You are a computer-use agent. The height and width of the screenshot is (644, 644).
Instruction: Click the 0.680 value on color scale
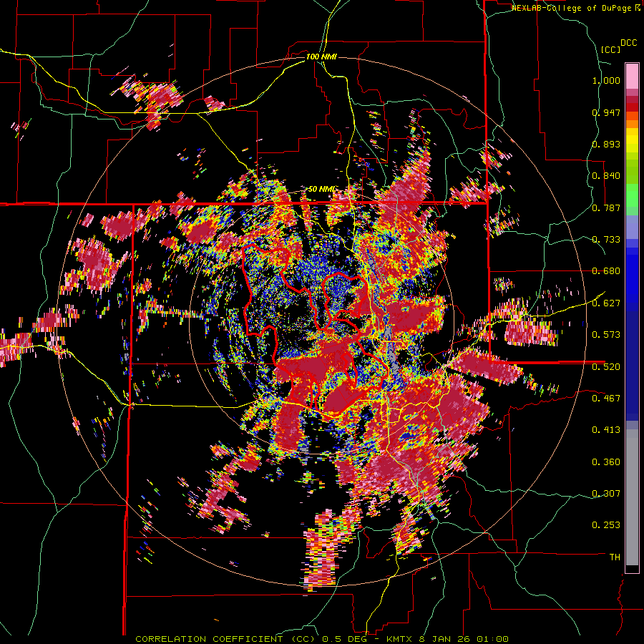[x=606, y=271]
